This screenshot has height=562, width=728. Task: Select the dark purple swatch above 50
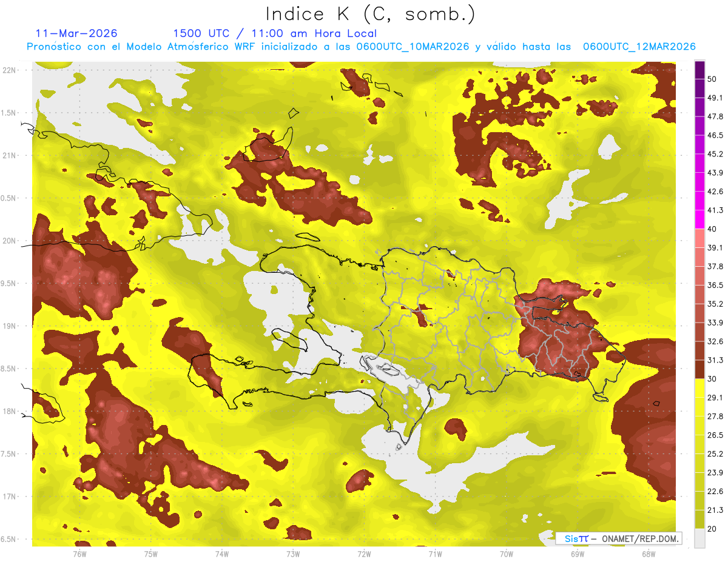point(699,70)
